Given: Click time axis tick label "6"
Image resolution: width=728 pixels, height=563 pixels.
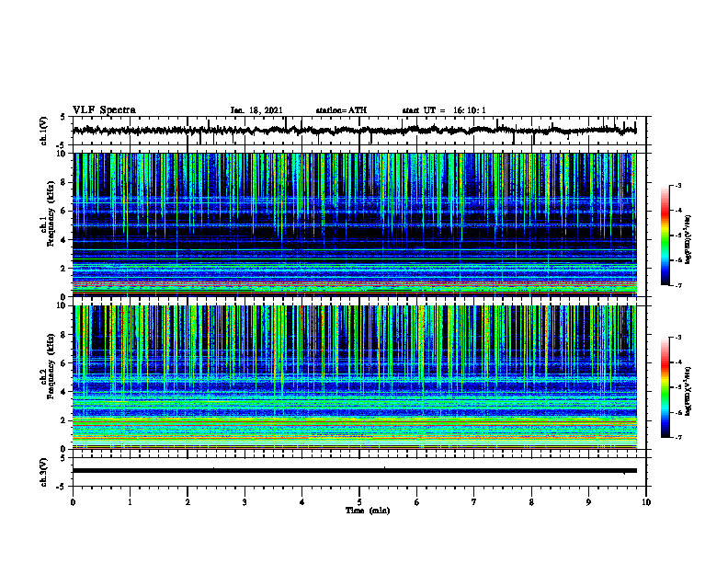Looking at the screenshot, I should pyautogui.click(x=417, y=502).
